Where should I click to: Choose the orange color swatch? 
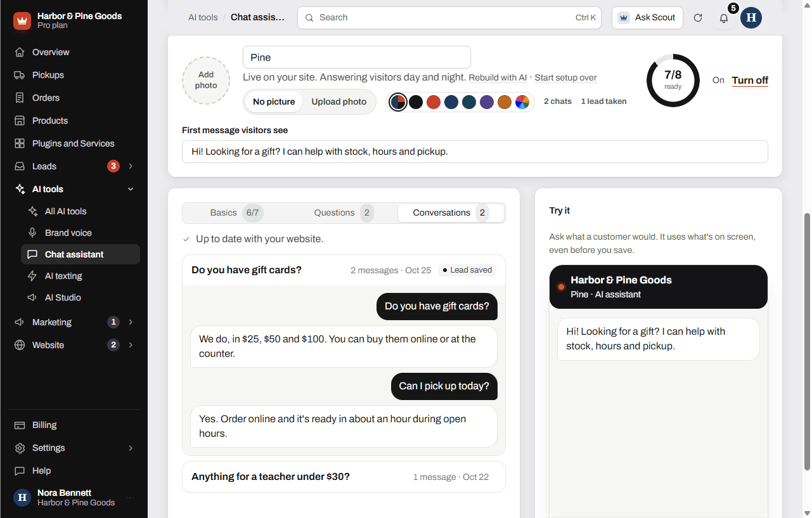[505, 101]
